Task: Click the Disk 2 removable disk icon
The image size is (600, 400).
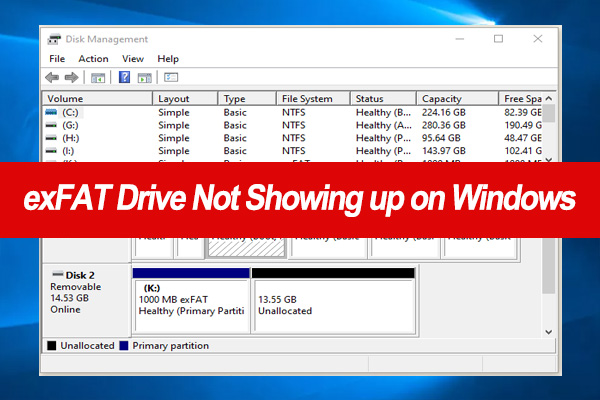Action: (58, 274)
